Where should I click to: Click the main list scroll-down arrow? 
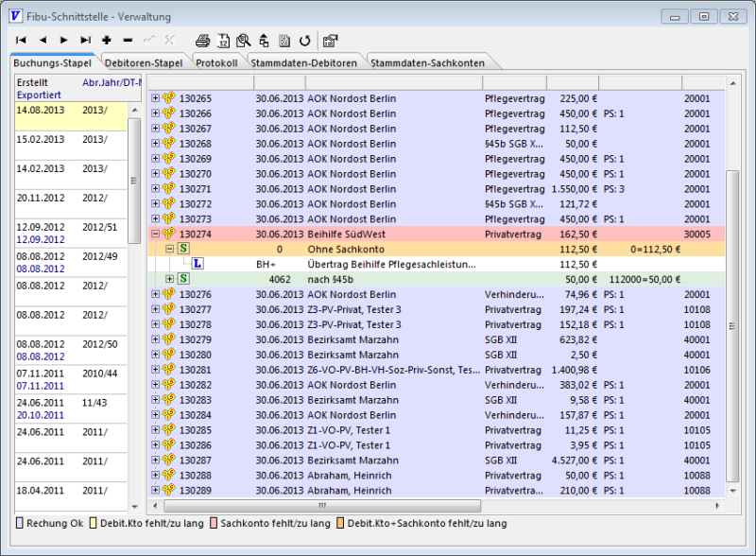tap(732, 492)
